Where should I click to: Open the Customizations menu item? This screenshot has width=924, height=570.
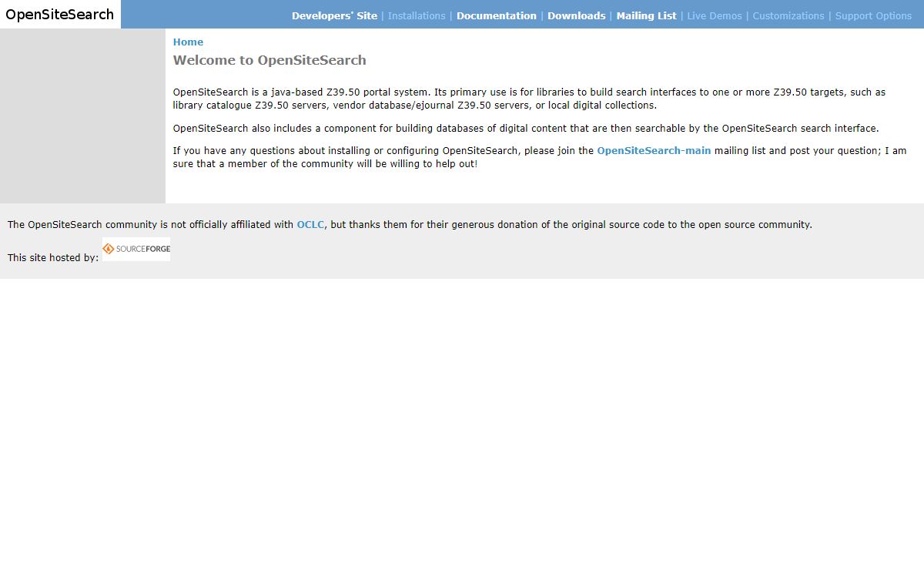788,15
